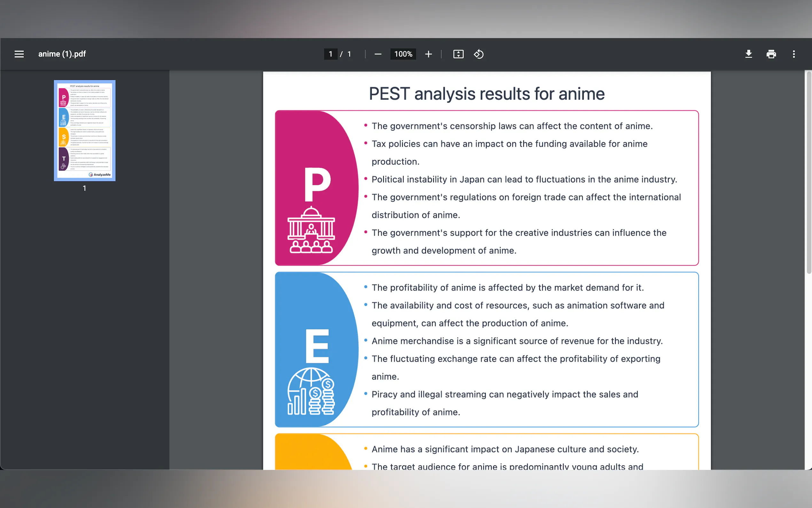Click the 'anime (1).pdf' file title
Screen dimensions: 812x508
[62, 54]
